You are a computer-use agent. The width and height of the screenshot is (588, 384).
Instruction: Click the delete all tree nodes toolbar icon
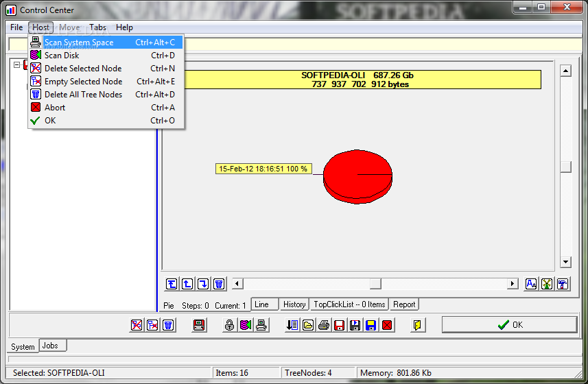click(168, 325)
